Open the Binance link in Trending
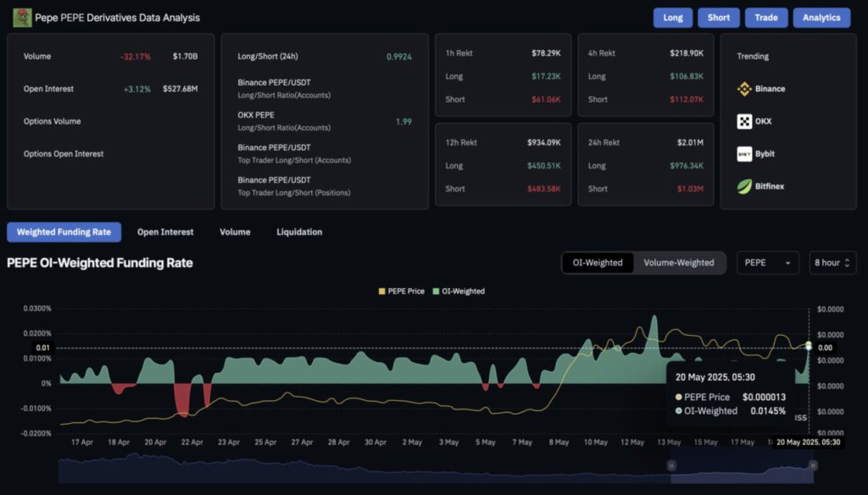 point(770,89)
